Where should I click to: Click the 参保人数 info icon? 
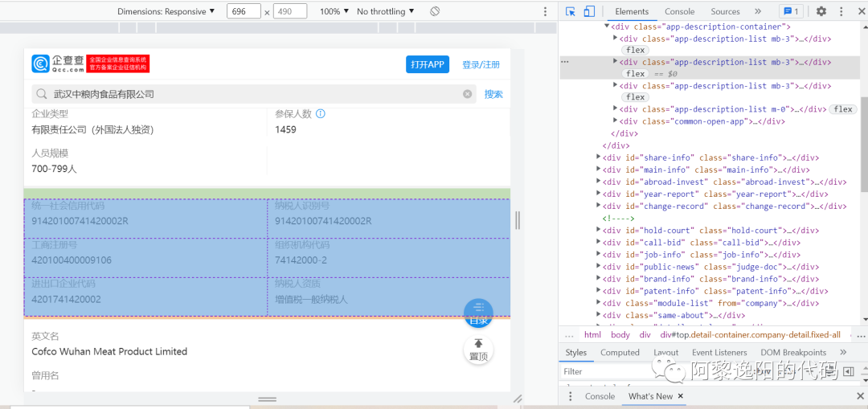pos(321,114)
